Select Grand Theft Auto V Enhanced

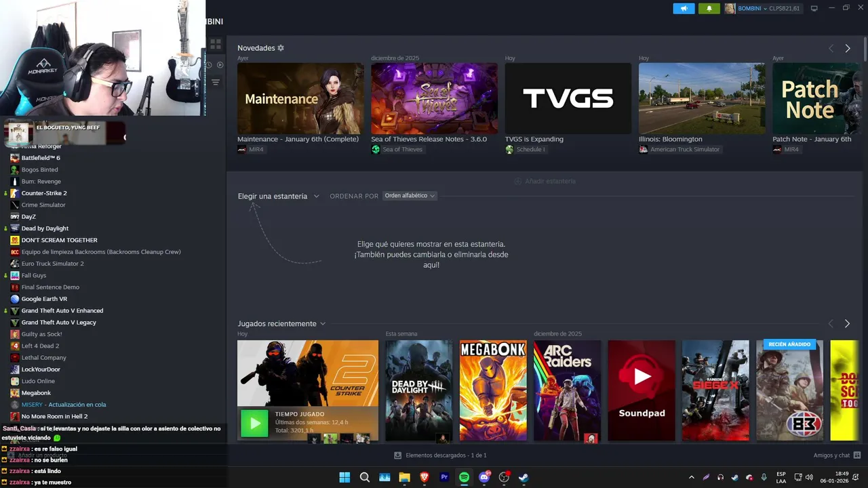coord(62,310)
